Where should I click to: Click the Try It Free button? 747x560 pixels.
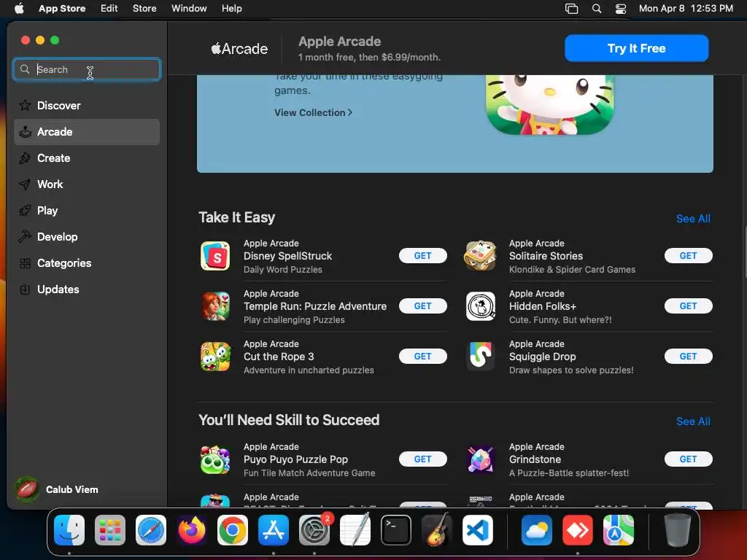pos(636,48)
